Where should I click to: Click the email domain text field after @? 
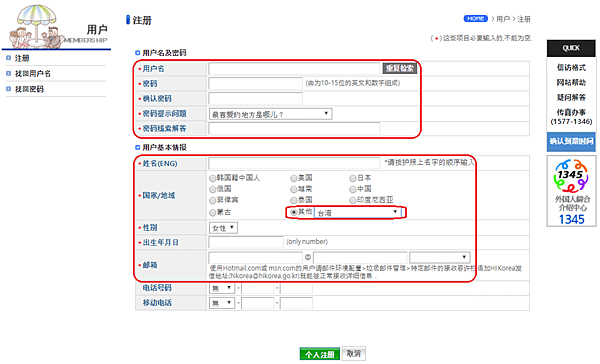[360, 257]
